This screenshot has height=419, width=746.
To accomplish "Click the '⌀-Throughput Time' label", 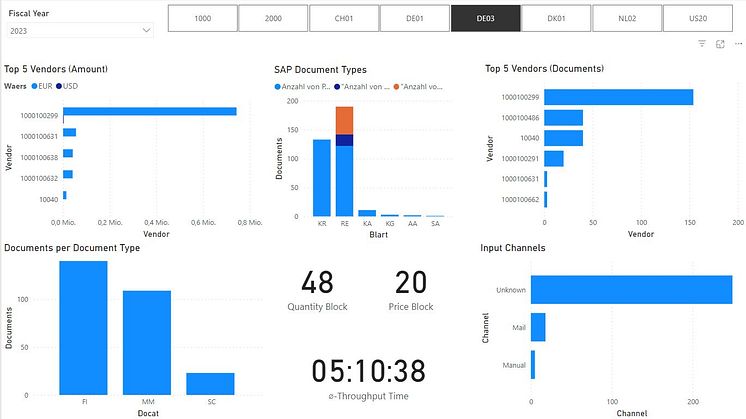I will pyautogui.click(x=368, y=396).
